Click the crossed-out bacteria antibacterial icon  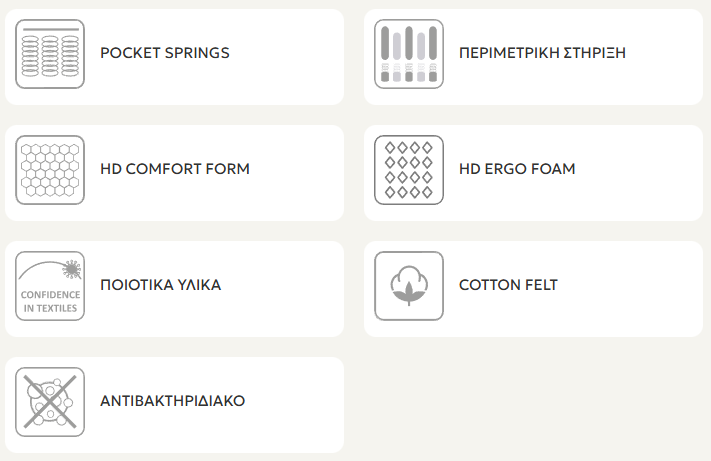pos(50,402)
